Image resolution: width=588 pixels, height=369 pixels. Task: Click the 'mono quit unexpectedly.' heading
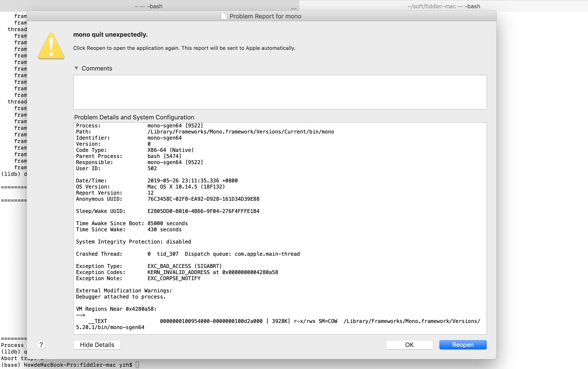click(x=110, y=35)
